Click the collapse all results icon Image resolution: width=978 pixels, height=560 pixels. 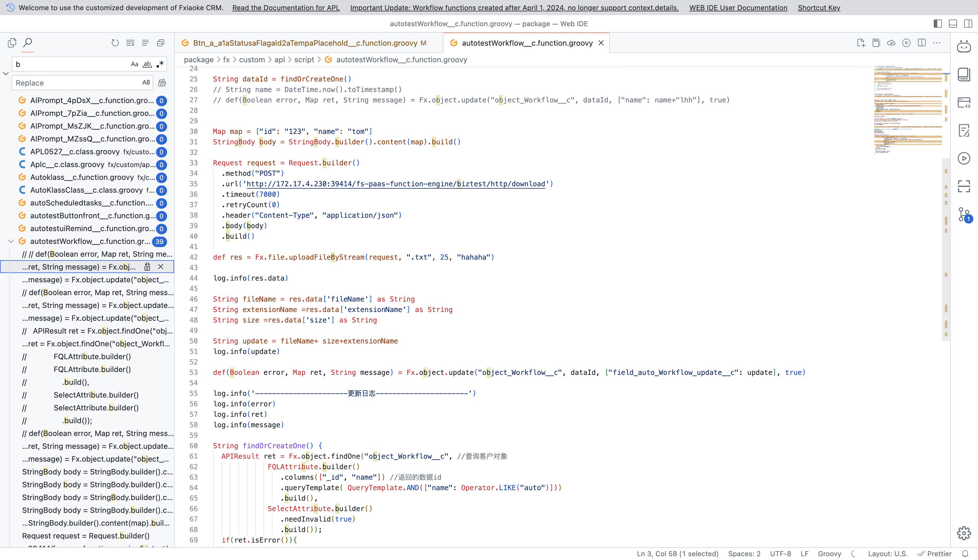click(x=161, y=43)
